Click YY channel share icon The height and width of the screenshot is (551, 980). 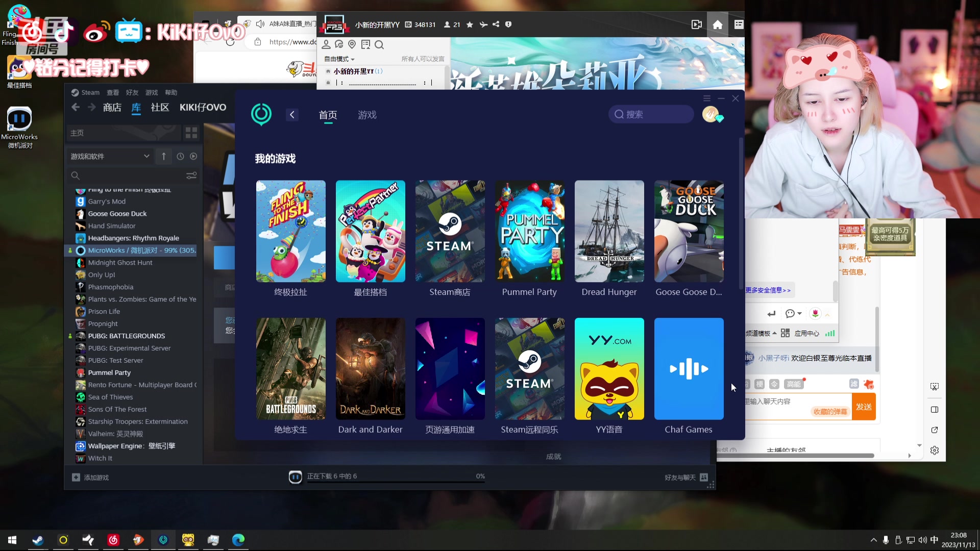tap(496, 24)
